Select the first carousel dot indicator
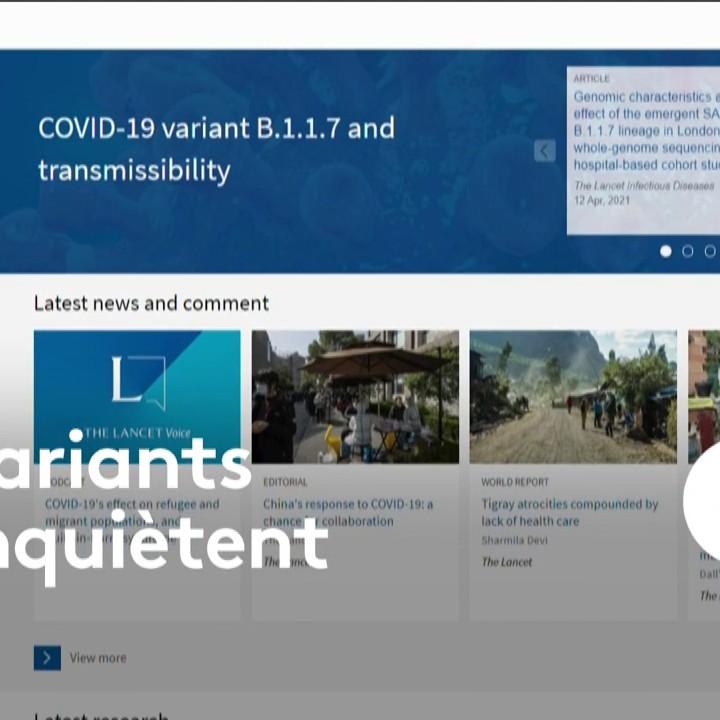The width and height of the screenshot is (720, 720). [665, 251]
